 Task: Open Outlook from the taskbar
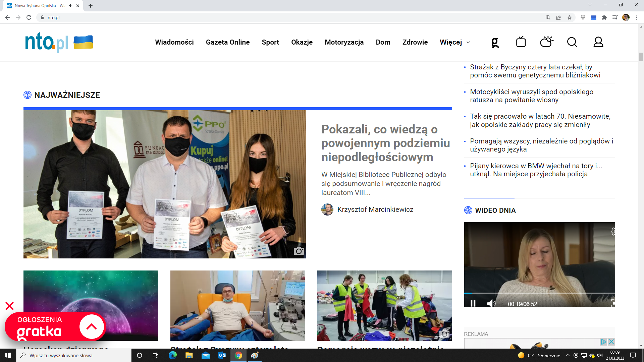[222, 355]
